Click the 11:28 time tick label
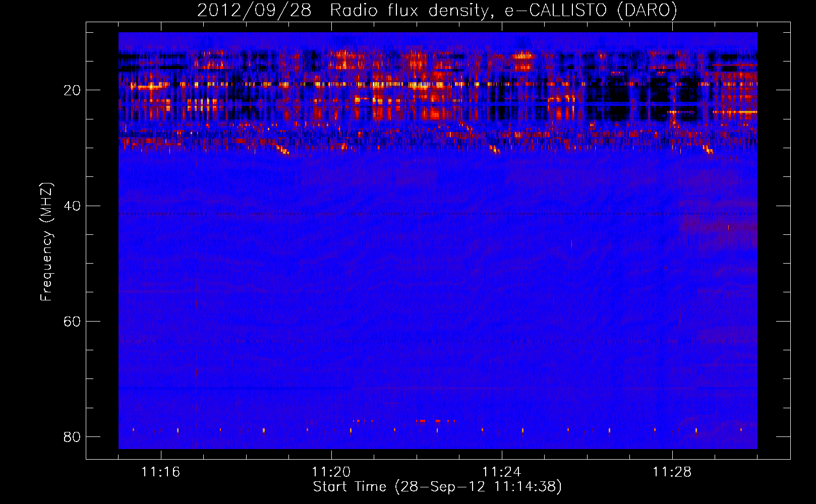This screenshot has height=504, width=816. (x=672, y=472)
